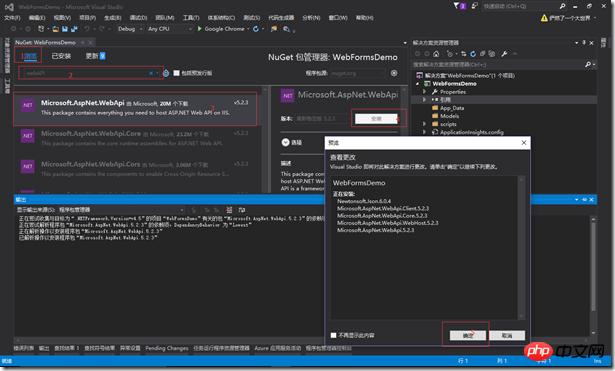Viewport: 615px width, 371px height.
Task: Switch to the Installed tab in NuGet
Action: pyautogui.click(x=61, y=56)
